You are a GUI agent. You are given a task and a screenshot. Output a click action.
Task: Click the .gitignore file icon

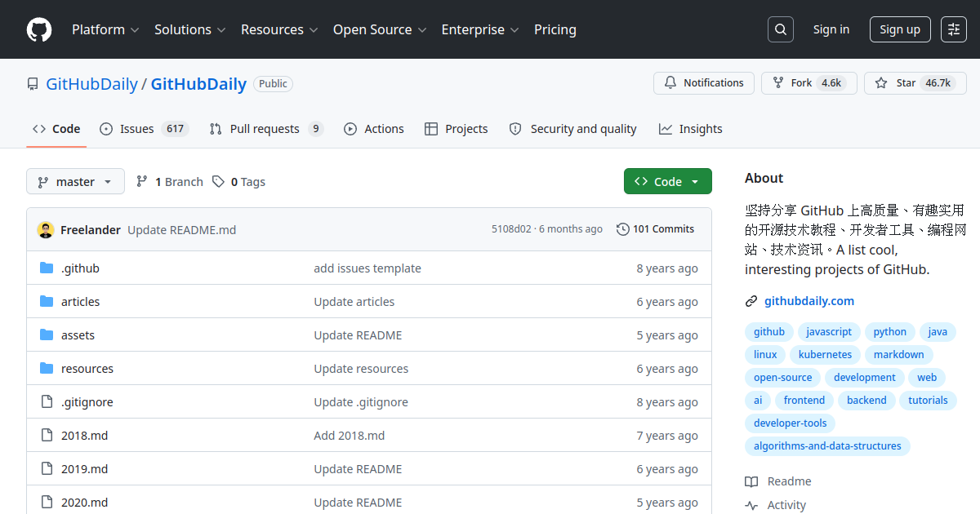[47, 402]
